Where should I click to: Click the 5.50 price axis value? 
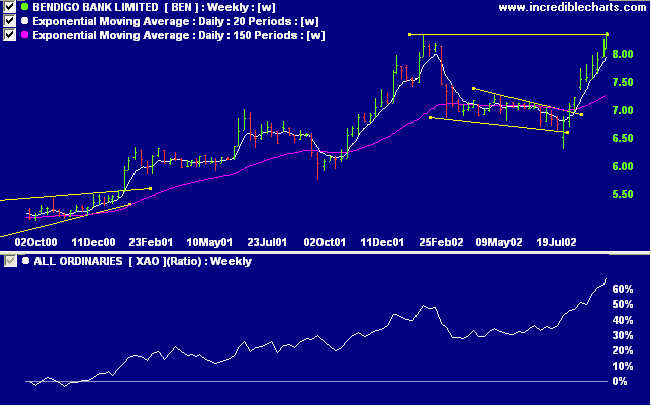pyautogui.click(x=623, y=194)
